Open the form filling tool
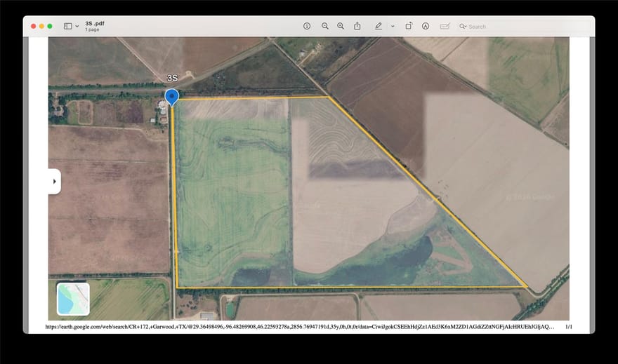 [x=445, y=26]
